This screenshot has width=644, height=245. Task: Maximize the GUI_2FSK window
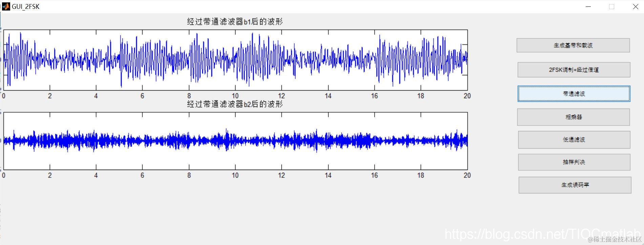pos(611,6)
